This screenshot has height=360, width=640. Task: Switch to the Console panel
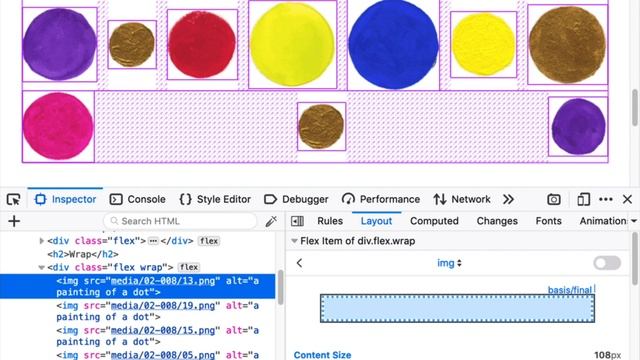pyautogui.click(x=138, y=200)
